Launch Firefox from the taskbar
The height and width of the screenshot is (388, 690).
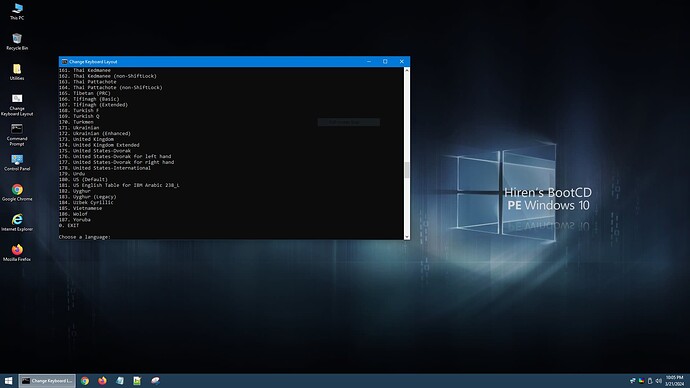(102, 381)
